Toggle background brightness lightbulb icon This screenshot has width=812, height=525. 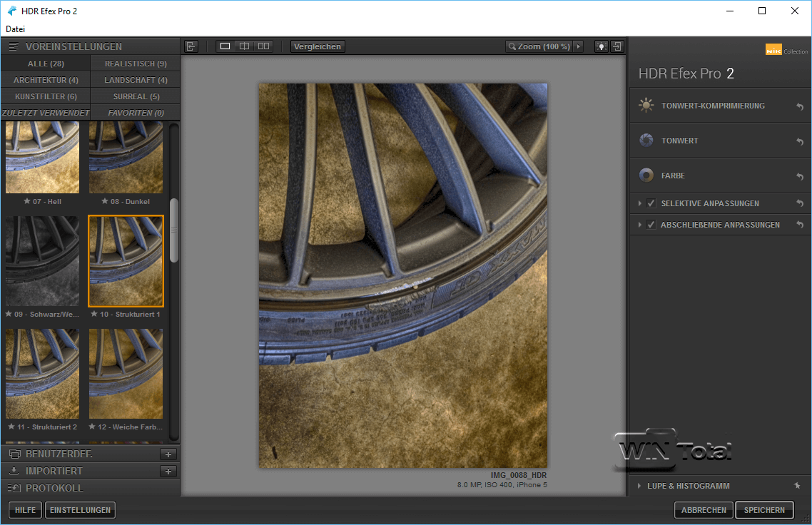pyautogui.click(x=602, y=46)
